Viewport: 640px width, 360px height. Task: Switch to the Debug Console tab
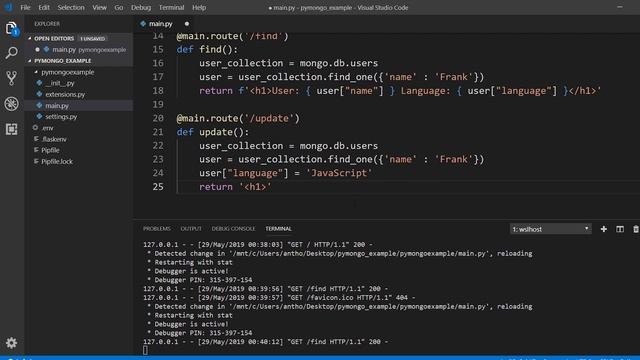click(x=233, y=229)
